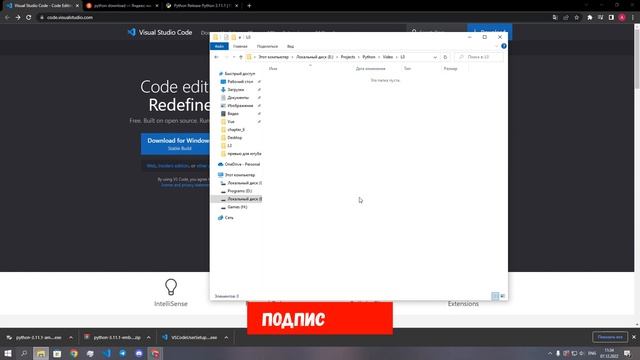Switch to the Python Release browser tab
The image size is (640, 360).
point(202,6)
